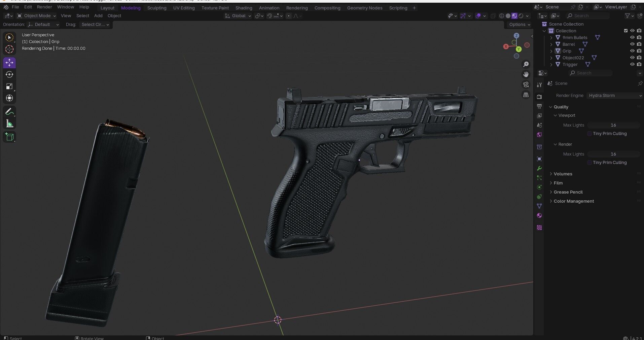
Task: Open the Render menu
Action: [44, 7]
